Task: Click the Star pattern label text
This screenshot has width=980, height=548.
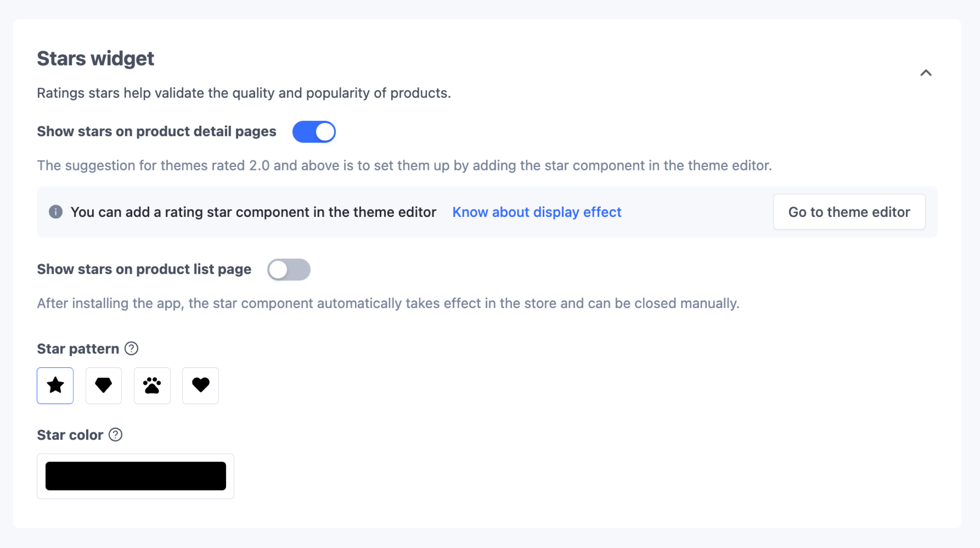Action: [x=78, y=349]
